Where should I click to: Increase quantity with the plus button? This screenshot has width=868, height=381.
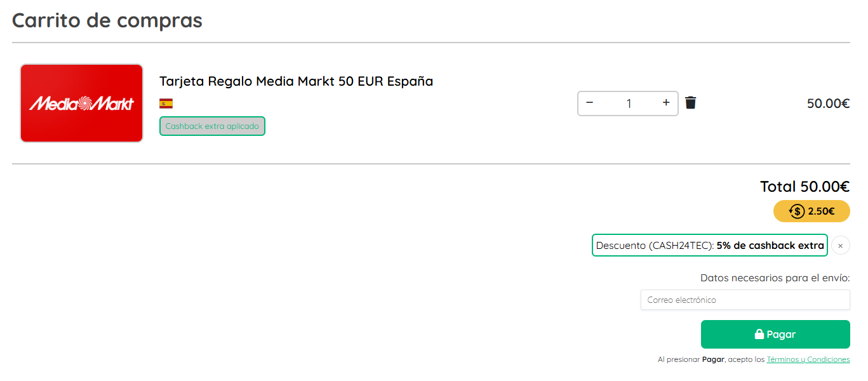(x=666, y=103)
